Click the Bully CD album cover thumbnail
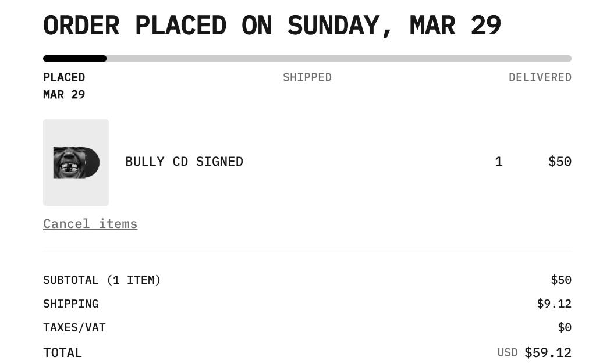596x364 pixels. point(76,162)
